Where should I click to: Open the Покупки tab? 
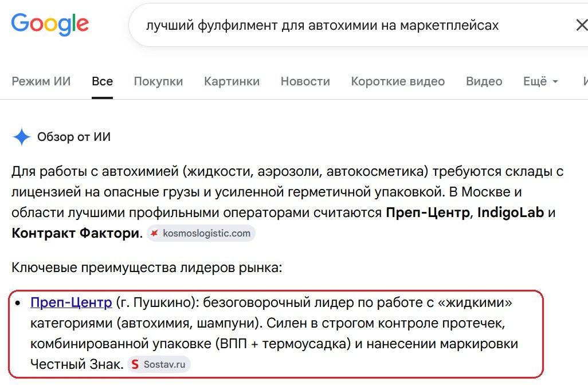(x=158, y=81)
